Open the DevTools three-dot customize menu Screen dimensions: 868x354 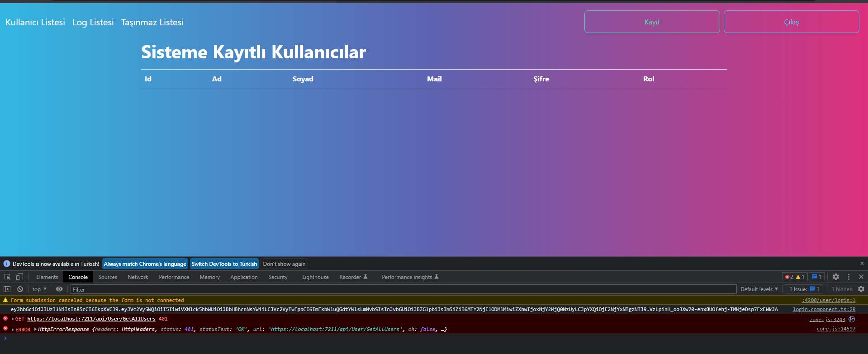click(x=849, y=277)
